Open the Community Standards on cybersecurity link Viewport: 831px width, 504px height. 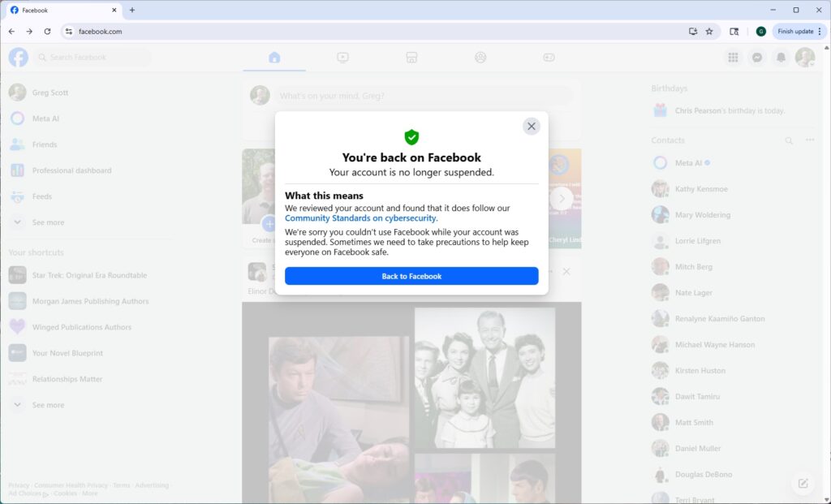pyautogui.click(x=360, y=218)
